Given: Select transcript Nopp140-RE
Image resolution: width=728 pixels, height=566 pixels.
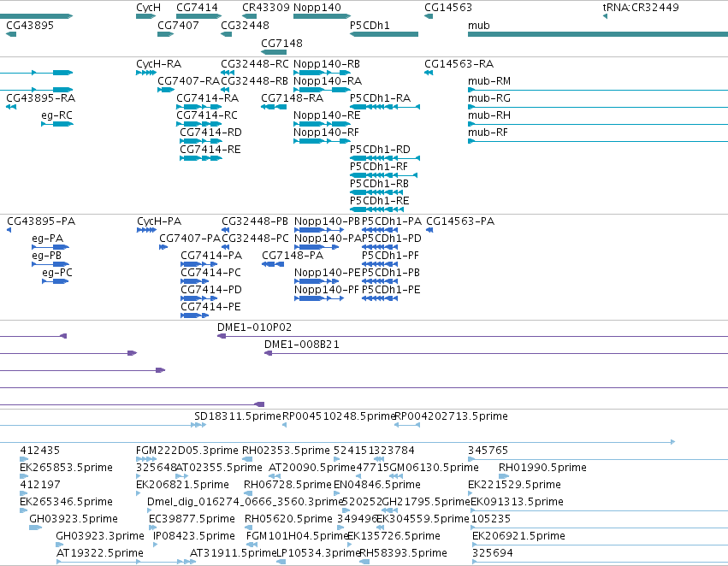Looking at the screenshot, I should pos(322,124).
